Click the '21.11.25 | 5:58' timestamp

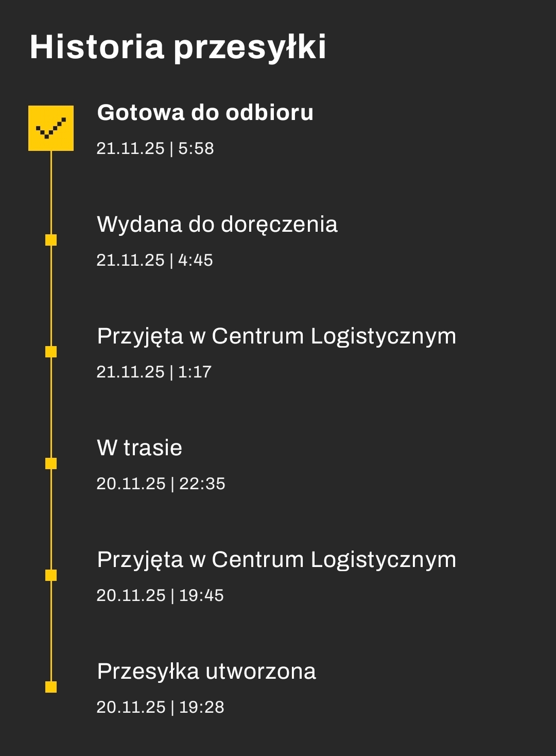point(155,148)
